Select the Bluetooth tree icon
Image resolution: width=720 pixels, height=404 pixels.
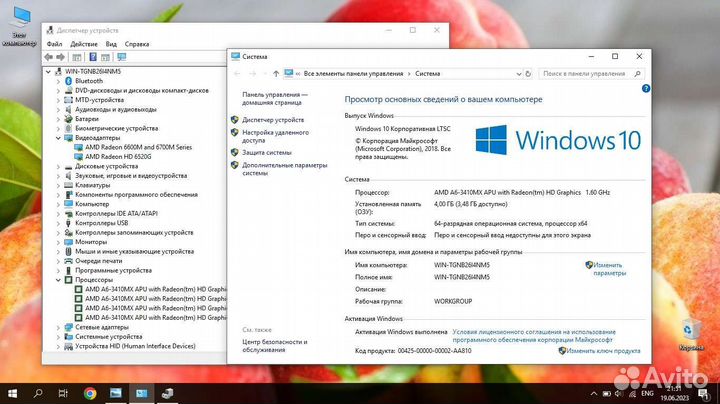click(68, 81)
